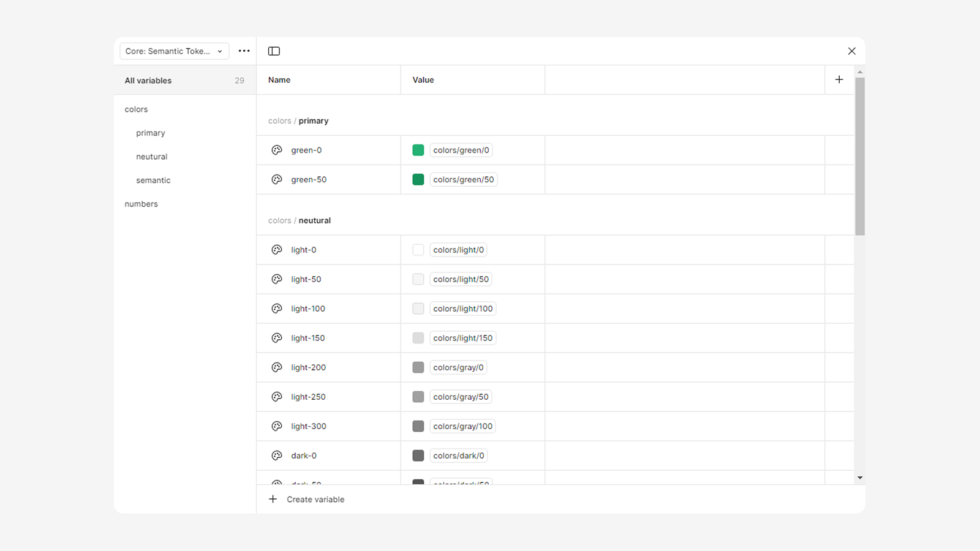Click the colors/green/50 alias value chip
The image size is (980, 551).
coord(463,179)
